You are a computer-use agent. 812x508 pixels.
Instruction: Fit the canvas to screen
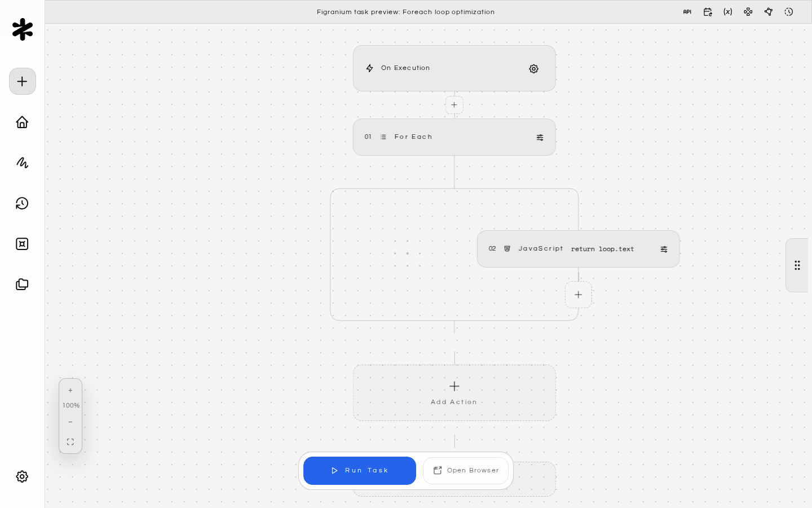(70, 442)
